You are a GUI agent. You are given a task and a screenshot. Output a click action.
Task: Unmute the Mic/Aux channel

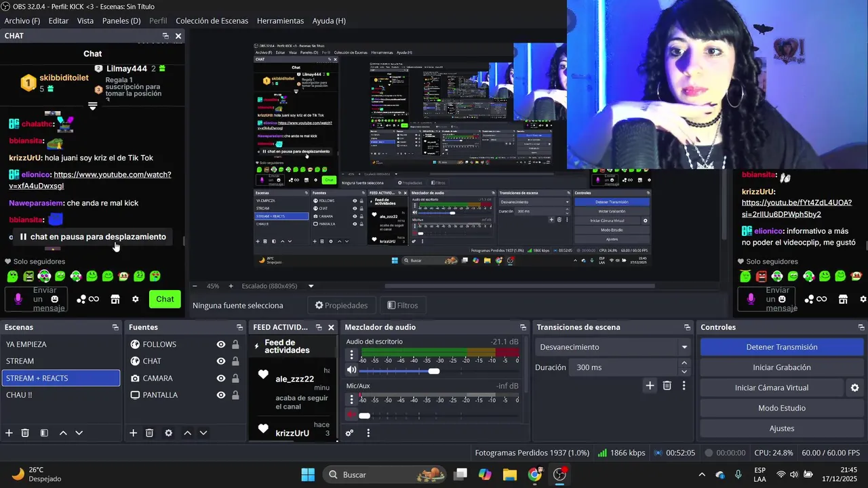tap(351, 415)
